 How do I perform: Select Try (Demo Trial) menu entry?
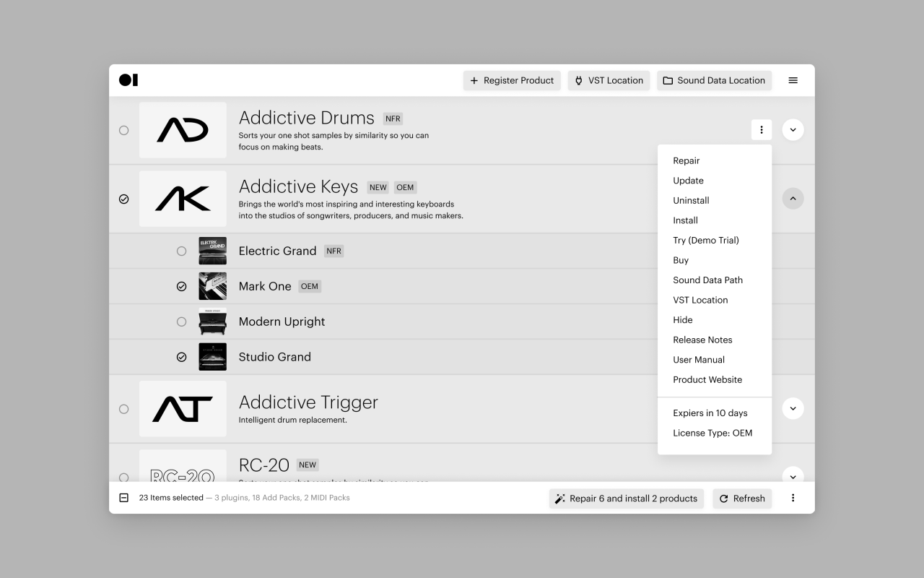pos(705,240)
